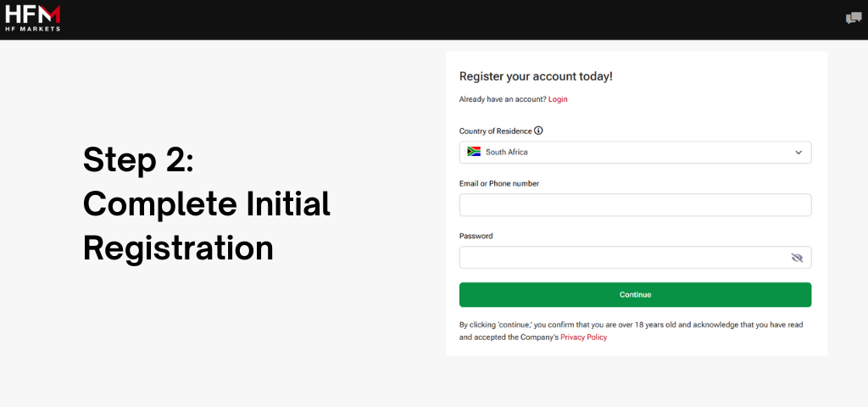Click the "Register your account today!" heading
Image resolution: width=868 pixels, height=407 pixels.
coord(535,76)
